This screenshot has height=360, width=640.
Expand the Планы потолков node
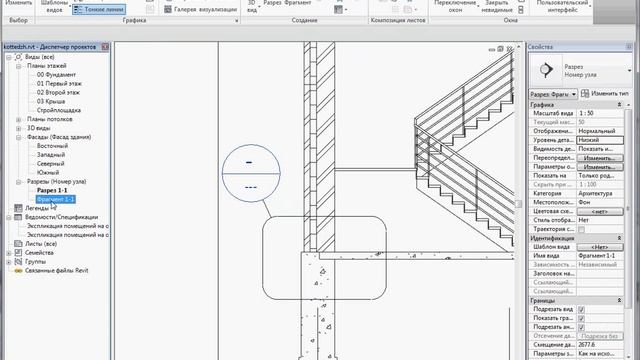point(18,120)
